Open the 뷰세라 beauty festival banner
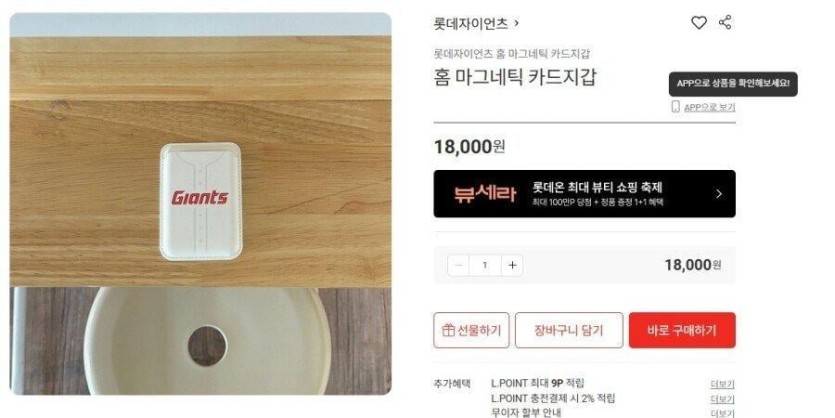The image size is (835, 418). tap(584, 194)
